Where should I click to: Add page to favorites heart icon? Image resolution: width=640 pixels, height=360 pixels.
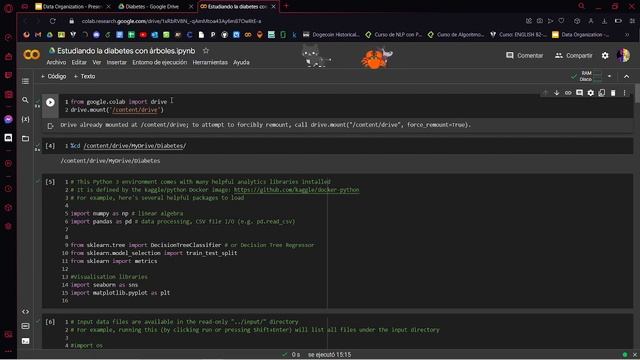click(562, 21)
